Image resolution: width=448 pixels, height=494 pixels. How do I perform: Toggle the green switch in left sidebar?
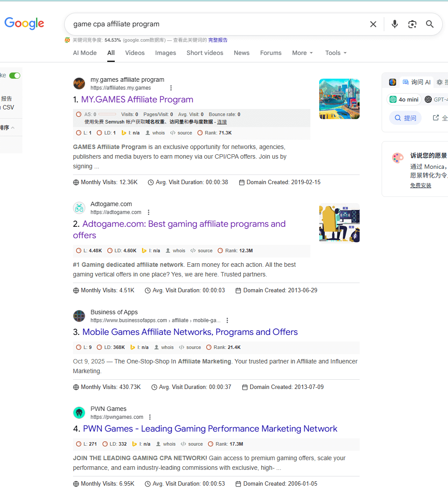click(15, 76)
